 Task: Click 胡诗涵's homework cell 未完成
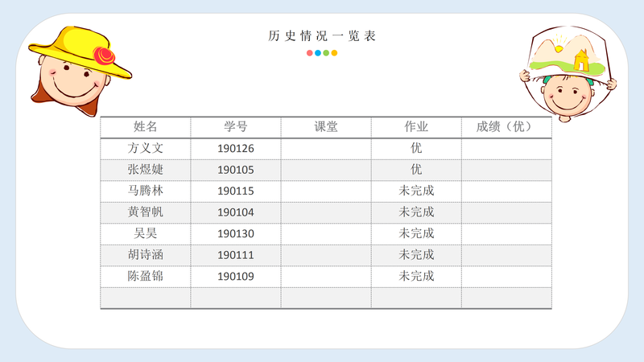coord(416,255)
